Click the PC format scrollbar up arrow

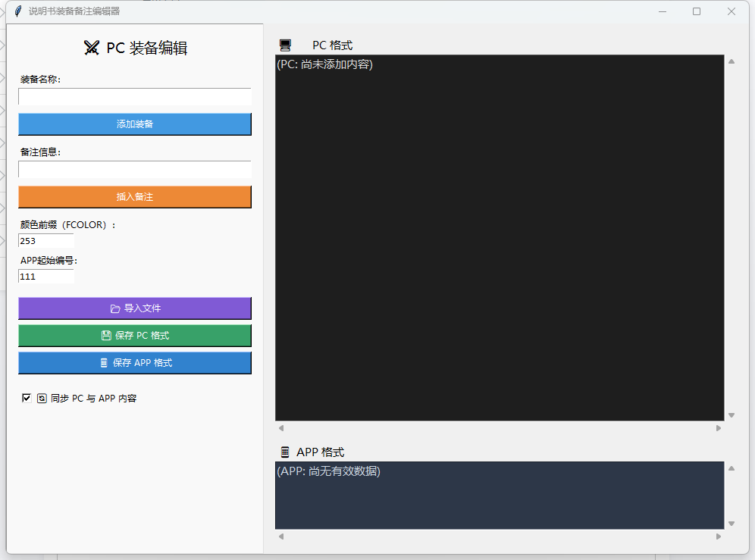[732, 61]
